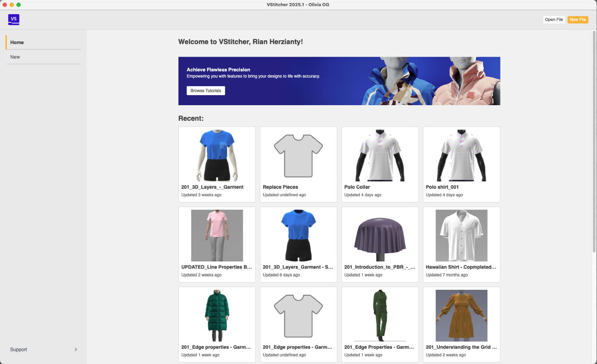Click the vertical scrollbar on the right
Screen dimensions: 597x364
(594, 142)
